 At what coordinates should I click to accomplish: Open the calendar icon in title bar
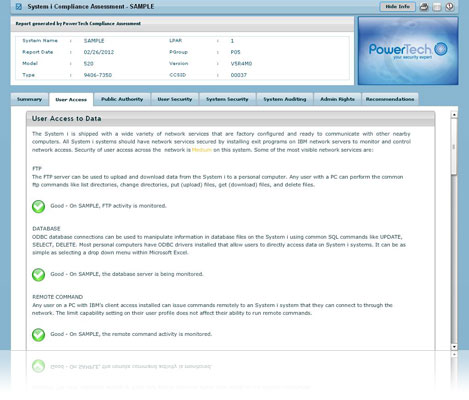[437, 7]
